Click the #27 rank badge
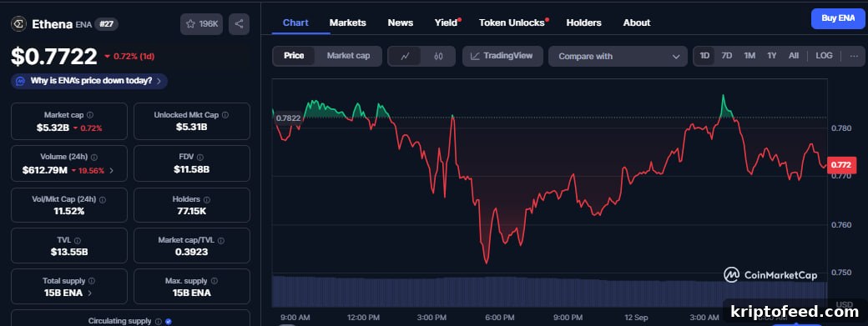This screenshot has height=326, width=868. (x=106, y=23)
